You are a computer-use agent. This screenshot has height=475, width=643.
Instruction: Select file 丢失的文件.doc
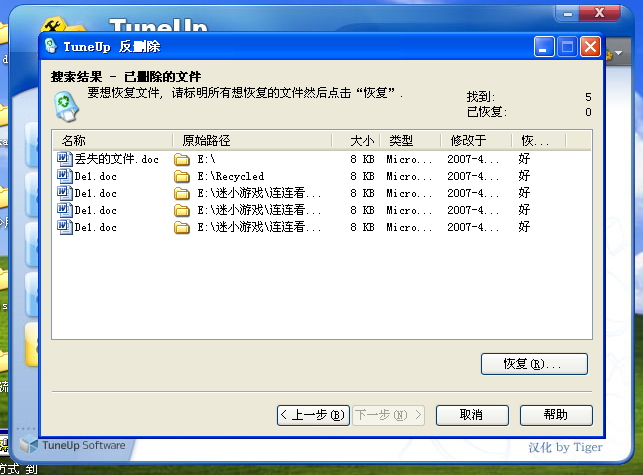click(x=116, y=159)
